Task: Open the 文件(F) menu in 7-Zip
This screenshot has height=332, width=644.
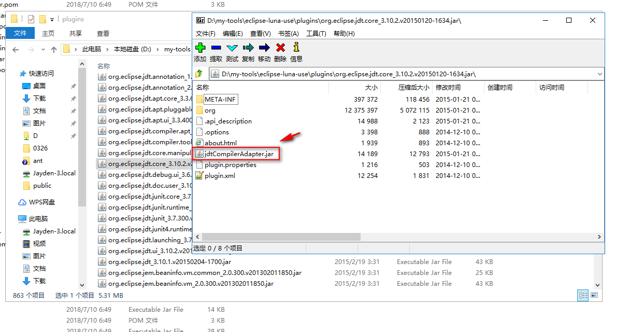Action: (x=205, y=34)
